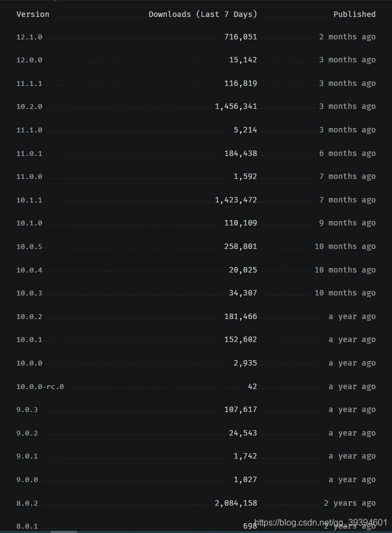Select download count 107,617
392x533 pixels.
tap(241, 410)
